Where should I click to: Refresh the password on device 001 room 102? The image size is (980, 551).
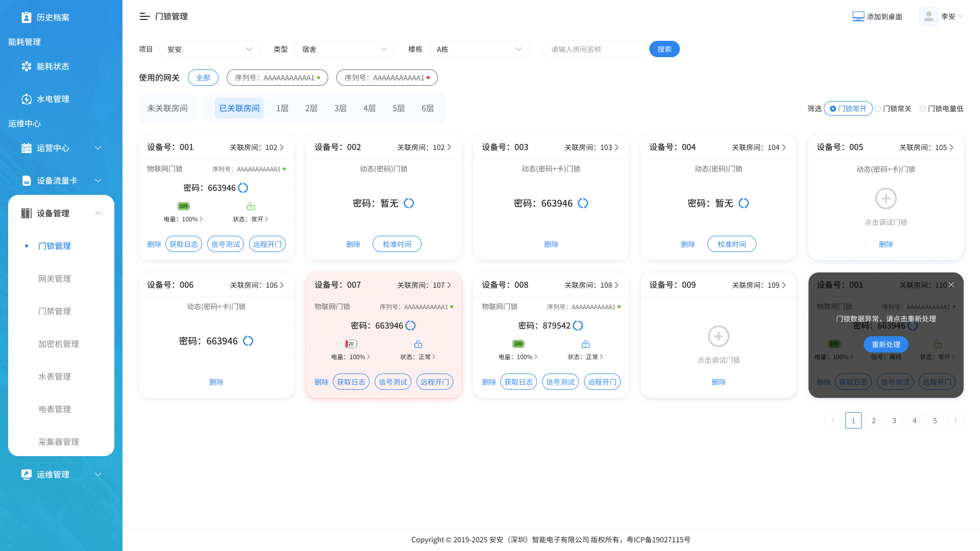coord(243,188)
